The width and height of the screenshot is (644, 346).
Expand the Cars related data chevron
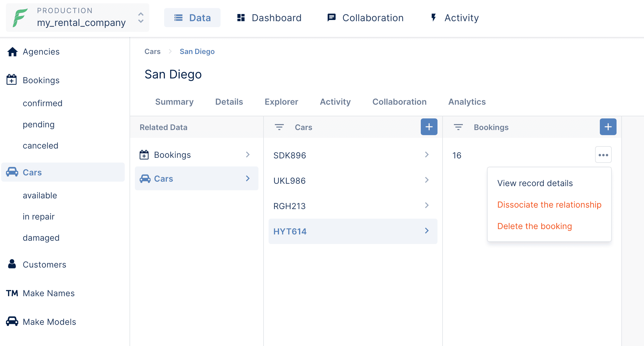pos(248,178)
